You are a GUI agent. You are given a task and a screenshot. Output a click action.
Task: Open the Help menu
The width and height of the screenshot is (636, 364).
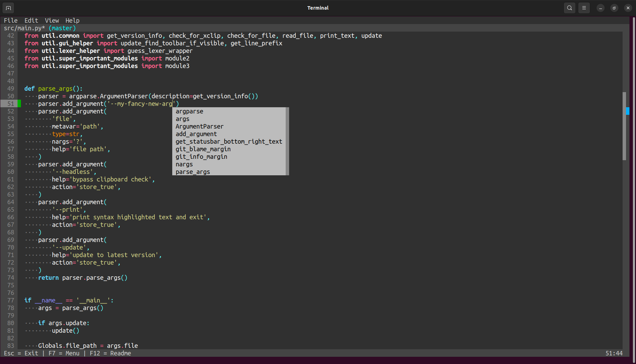click(73, 21)
